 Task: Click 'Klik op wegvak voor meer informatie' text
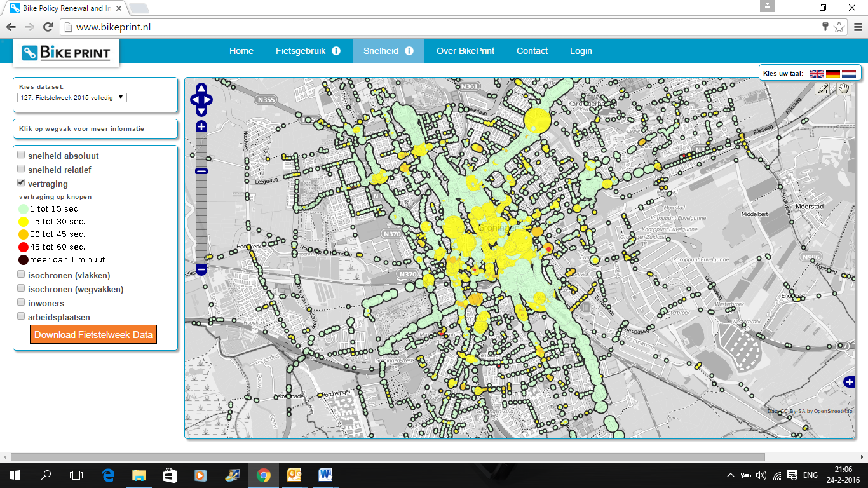81,128
